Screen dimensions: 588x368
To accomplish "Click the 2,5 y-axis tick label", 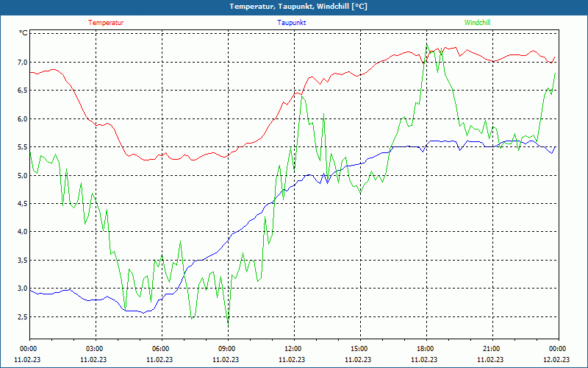I will coord(23,317).
